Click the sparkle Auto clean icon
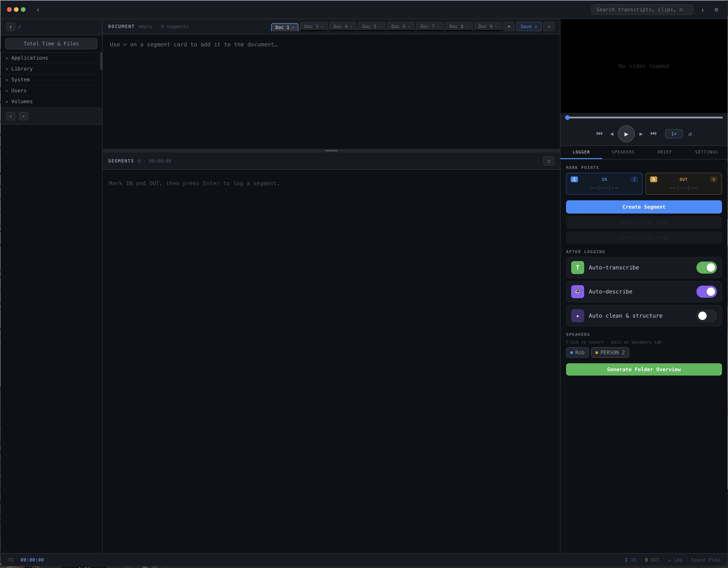This screenshot has width=728, height=568. click(x=577, y=316)
